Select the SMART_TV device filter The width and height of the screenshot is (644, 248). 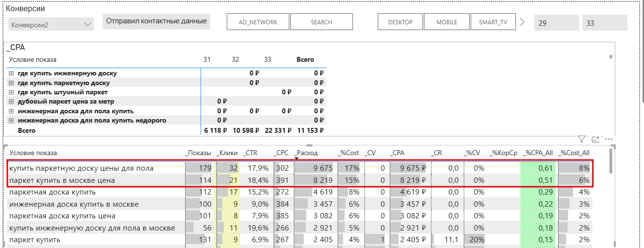pyautogui.click(x=493, y=22)
